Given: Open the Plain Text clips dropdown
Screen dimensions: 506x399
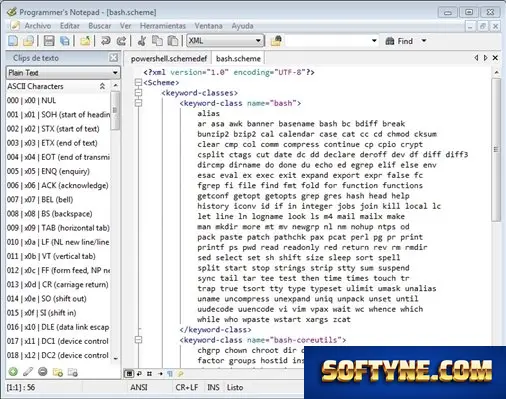Looking at the screenshot, I should coord(63,72).
